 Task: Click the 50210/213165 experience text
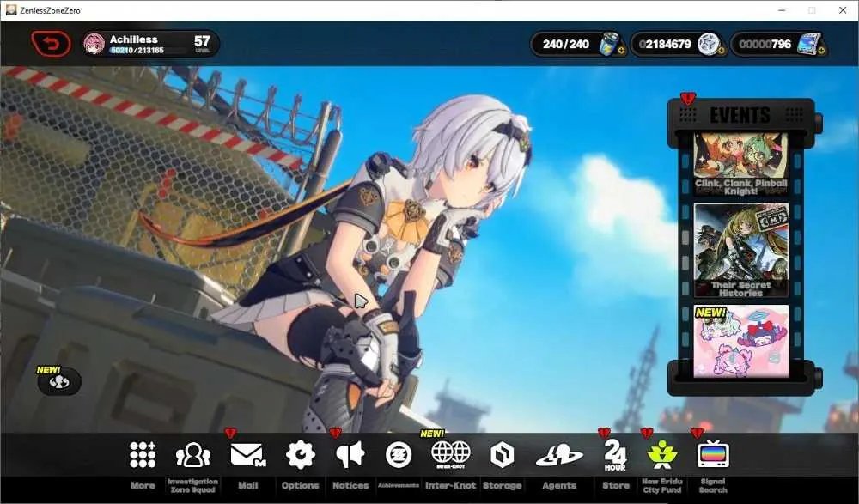pos(137,51)
